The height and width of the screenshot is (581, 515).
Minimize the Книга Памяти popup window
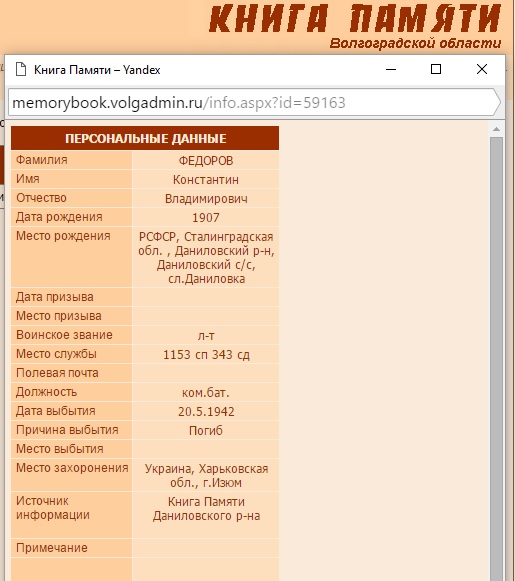tap(391, 69)
